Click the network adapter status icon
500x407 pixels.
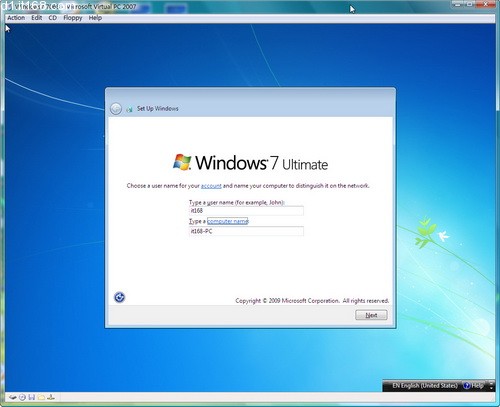51,397
